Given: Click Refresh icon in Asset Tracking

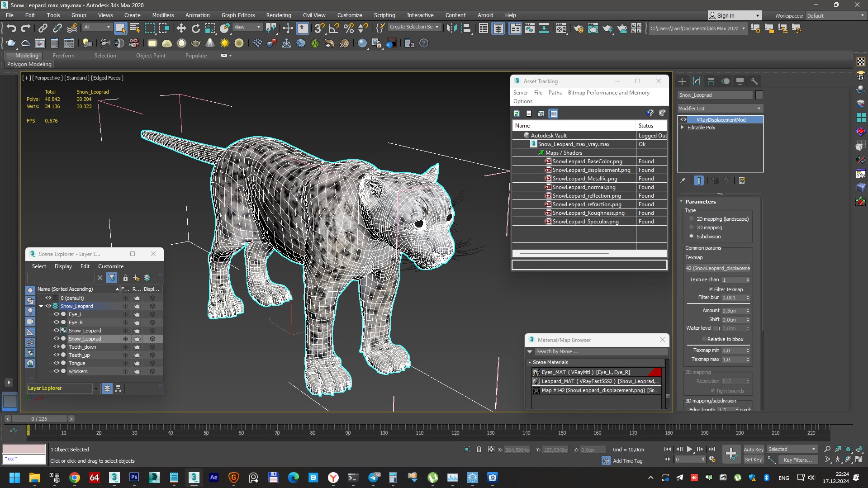Looking at the screenshot, I should coord(517,114).
